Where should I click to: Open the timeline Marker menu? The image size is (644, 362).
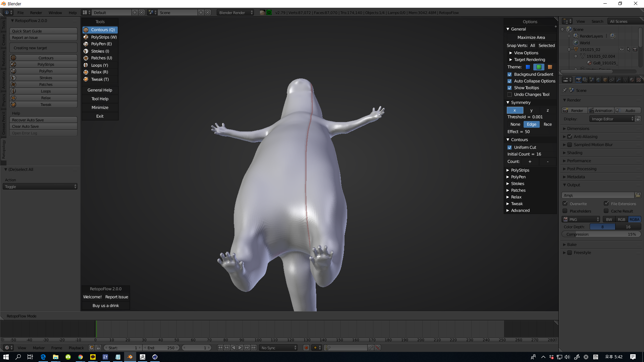point(39,348)
